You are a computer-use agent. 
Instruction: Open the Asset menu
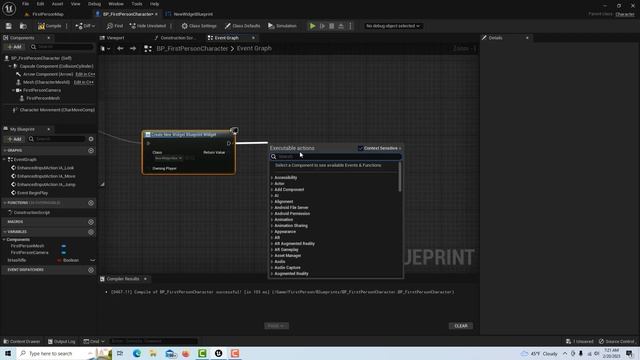click(57, 4)
